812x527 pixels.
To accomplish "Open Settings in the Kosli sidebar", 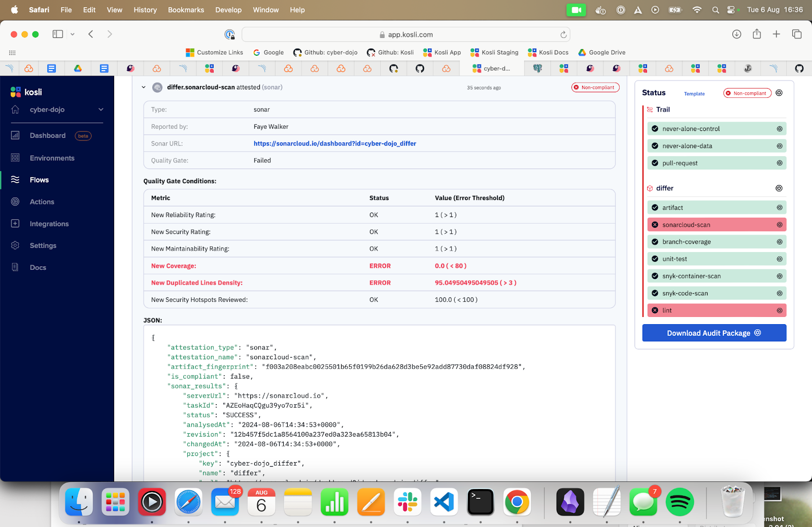I will pyautogui.click(x=43, y=245).
